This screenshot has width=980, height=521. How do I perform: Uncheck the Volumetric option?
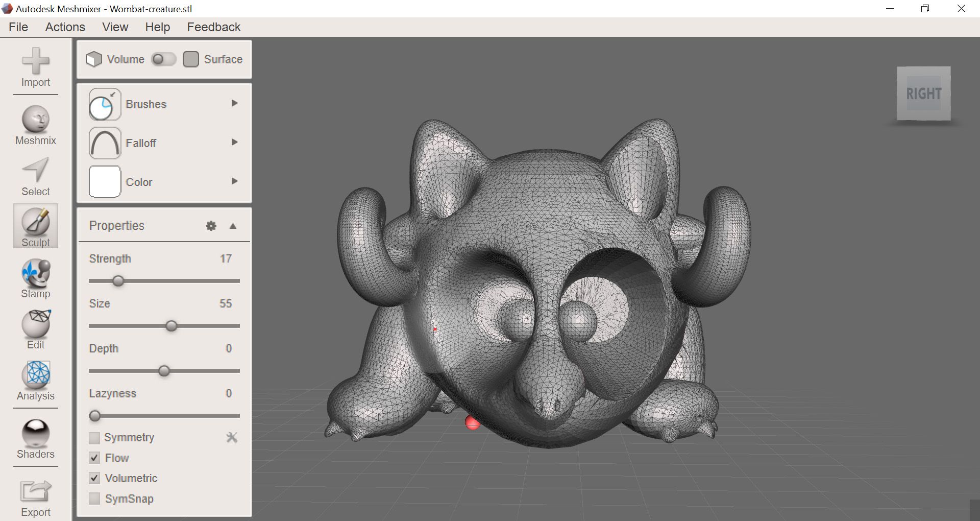pyautogui.click(x=94, y=478)
